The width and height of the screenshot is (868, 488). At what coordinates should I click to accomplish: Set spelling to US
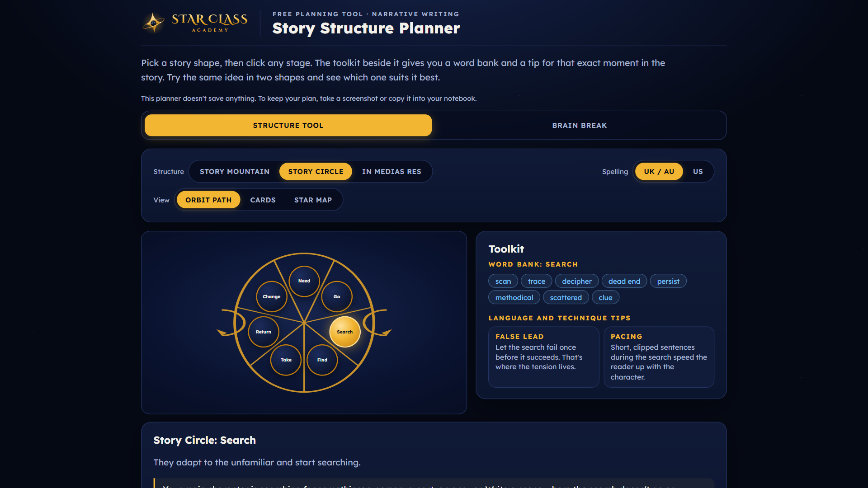tap(698, 172)
